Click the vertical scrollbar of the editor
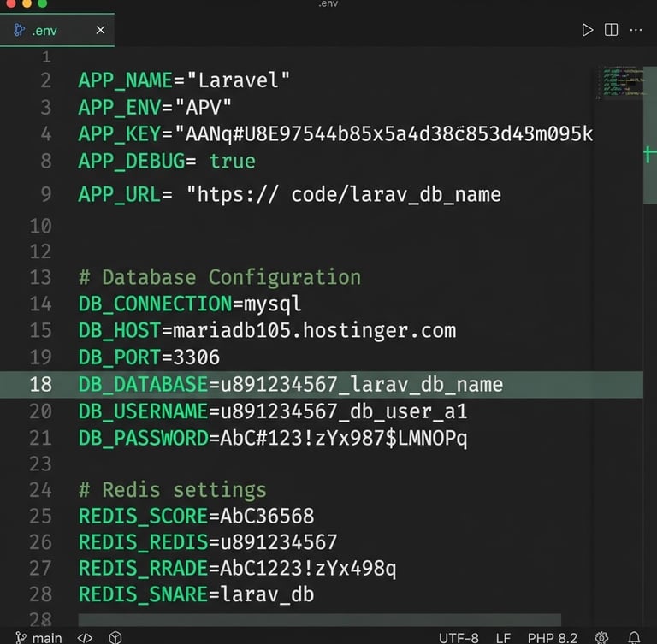Viewport: 657px width, 644px height. pos(650,134)
